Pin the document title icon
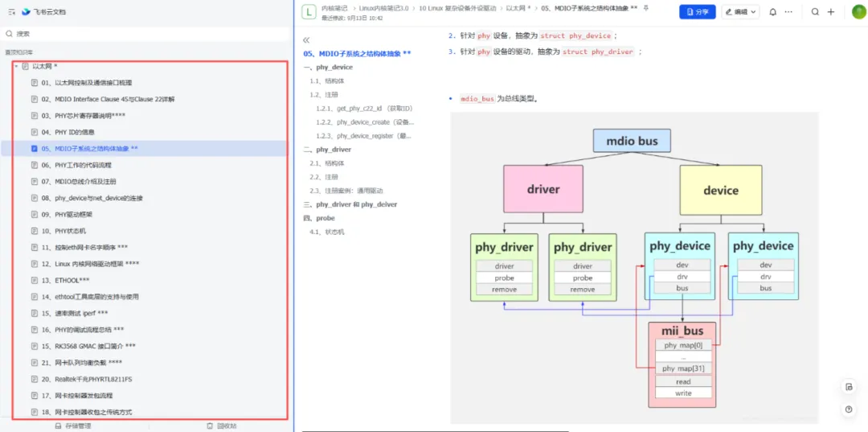Image resolution: width=868 pixels, height=432 pixels. pos(646,8)
